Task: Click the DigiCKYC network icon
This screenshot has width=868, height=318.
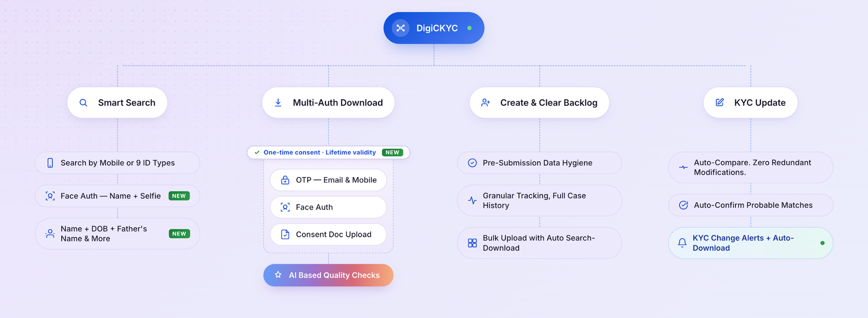Action: (401, 28)
